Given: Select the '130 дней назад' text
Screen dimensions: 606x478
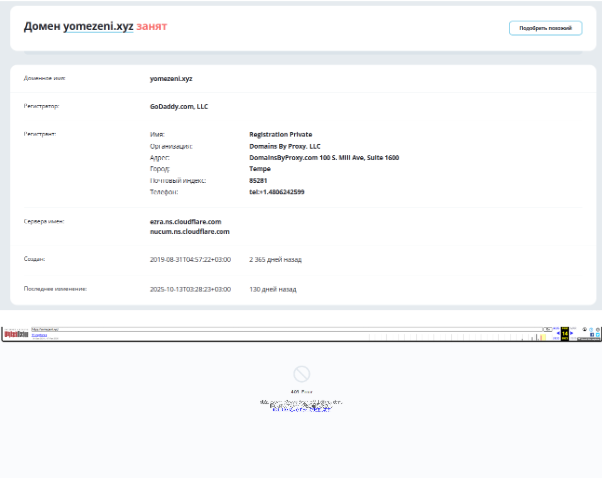Looking at the screenshot, I should (x=273, y=289).
